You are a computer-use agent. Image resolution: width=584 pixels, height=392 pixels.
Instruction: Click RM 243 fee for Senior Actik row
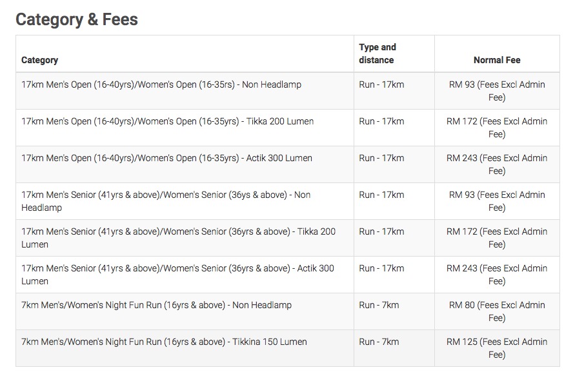click(x=497, y=275)
